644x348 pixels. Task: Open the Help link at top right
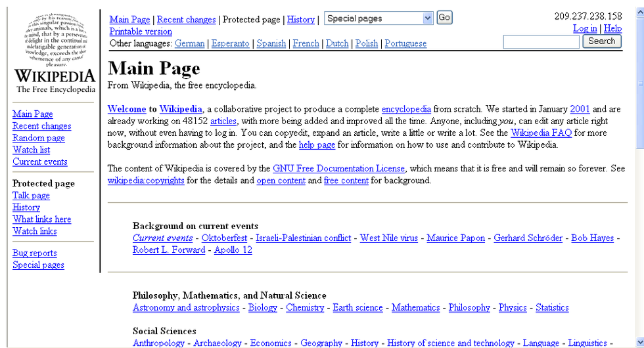tap(612, 28)
